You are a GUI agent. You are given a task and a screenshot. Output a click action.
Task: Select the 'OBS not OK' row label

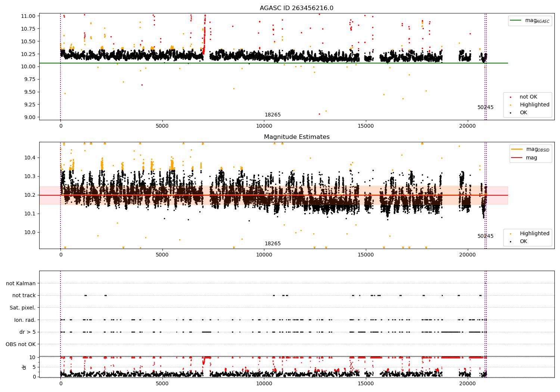21,345
